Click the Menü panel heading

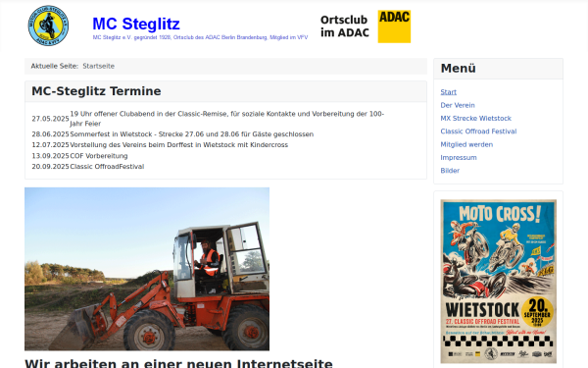(458, 69)
